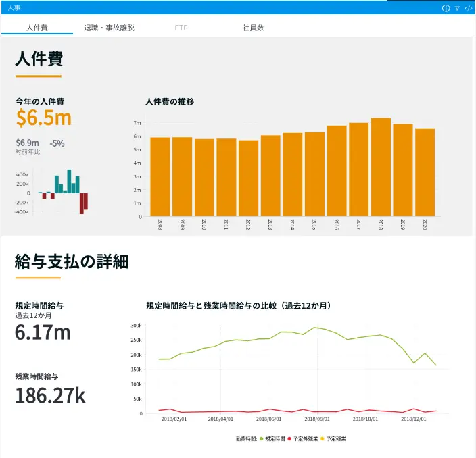Screen dimensions: 476x458
Task: Toggle the yellow 予定残業 legend item
Action: 333,439
